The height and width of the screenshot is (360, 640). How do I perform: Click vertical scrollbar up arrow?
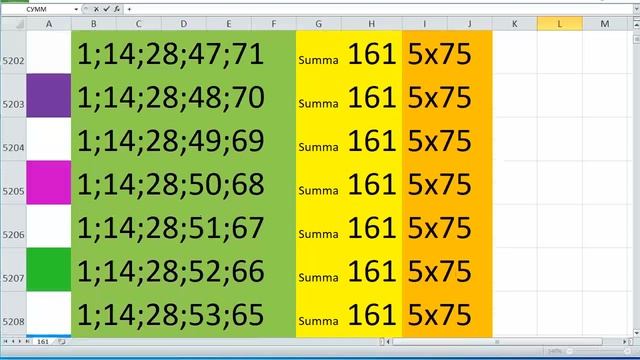[x=636, y=25]
